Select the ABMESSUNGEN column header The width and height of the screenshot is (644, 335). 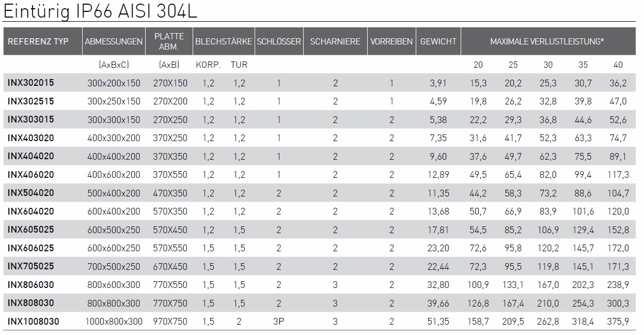[114, 41]
